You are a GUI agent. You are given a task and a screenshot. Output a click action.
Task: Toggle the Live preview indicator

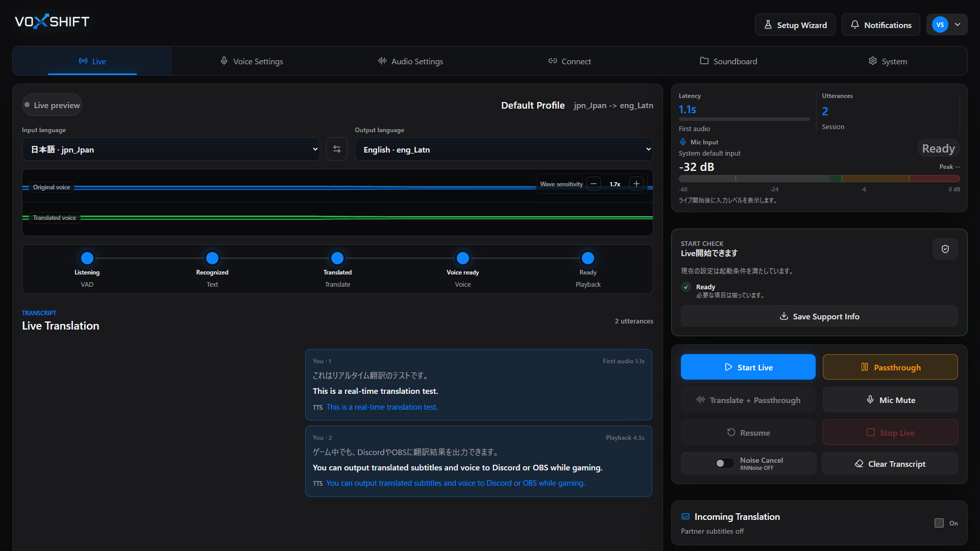tap(52, 105)
